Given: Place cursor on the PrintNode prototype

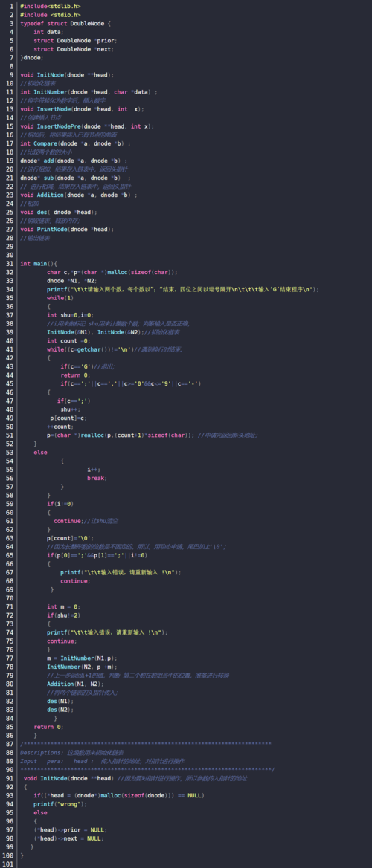Looking at the screenshot, I should point(67,229).
